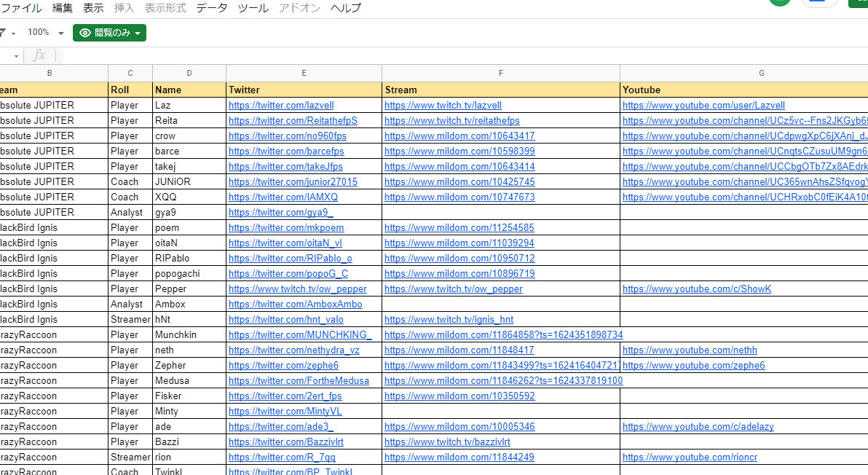Screen dimensions: 868x475
Task: Open the youtube.com/c/adelazy link
Action: (x=698, y=427)
